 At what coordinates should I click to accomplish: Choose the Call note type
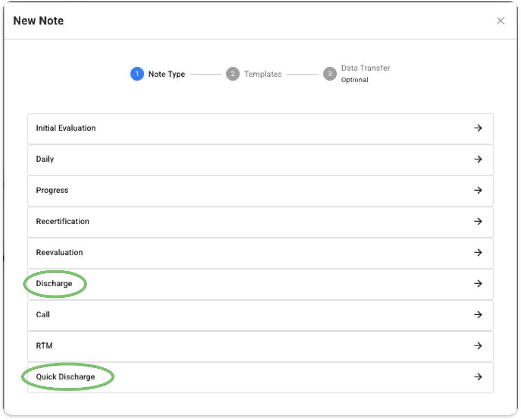point(260,315)
